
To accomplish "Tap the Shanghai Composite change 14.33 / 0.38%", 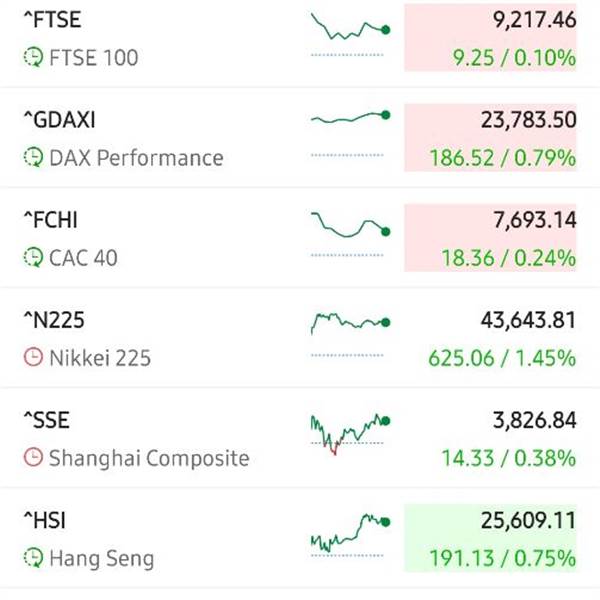I will [x=509, y=458].
